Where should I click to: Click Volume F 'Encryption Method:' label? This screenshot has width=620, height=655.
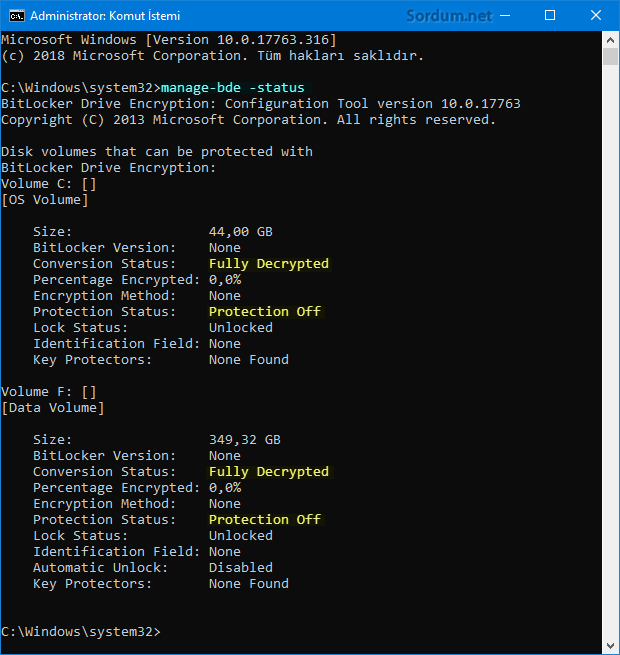[104, 504]
